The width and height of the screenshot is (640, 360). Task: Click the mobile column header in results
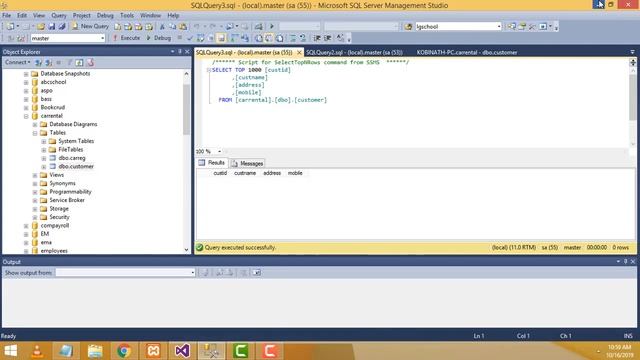pyautogui.click(x=295, y=173)
